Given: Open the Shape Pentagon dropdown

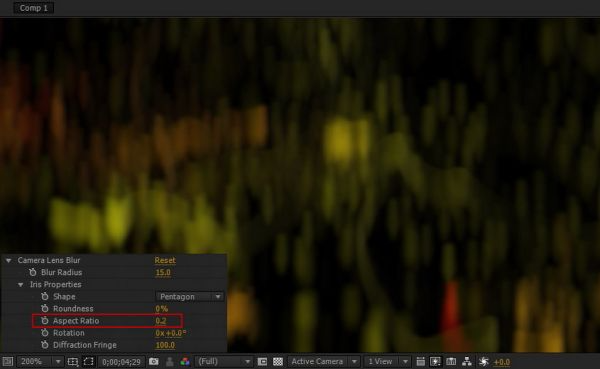Looking at the screenshot, I should click(190, 297).
